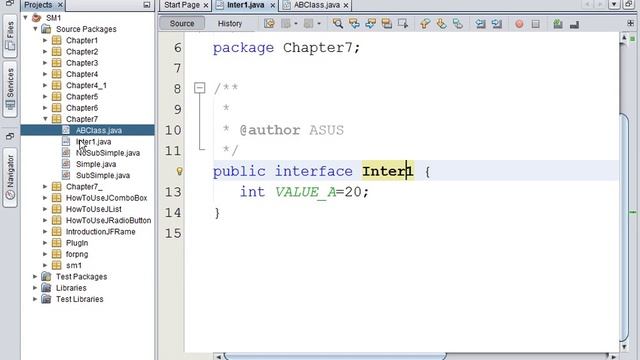Image resolution: width=640 pixels, height=360 pixels.
Task: Click the Find Selection magnifier icon
Action: point(338,24)
